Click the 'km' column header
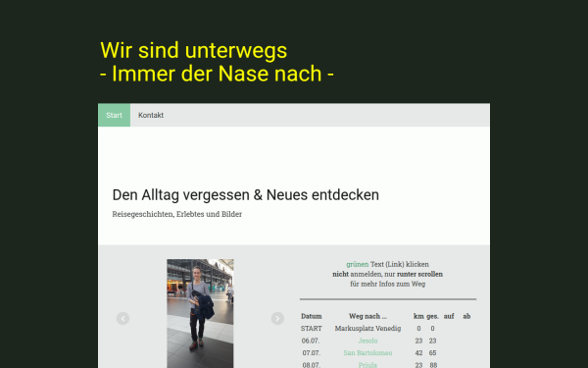The width and height of the screenshot is (588, 368). tap(418, 316)
